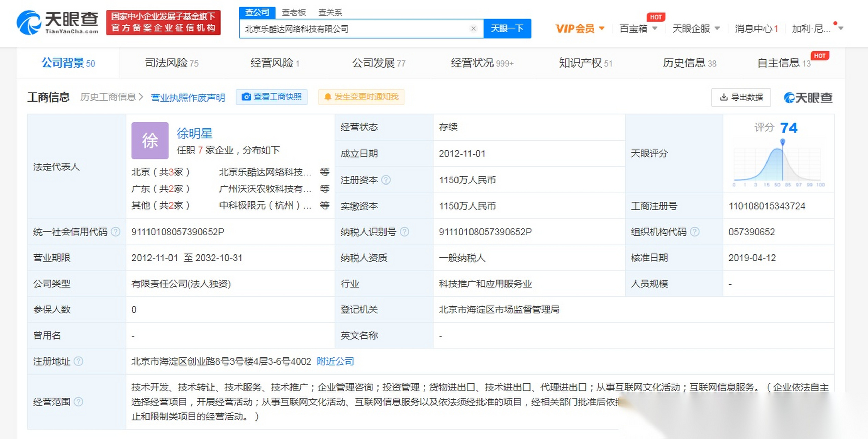868x439 pixels.
Task: Click the 存续 operating status value
Action: click(448, 127)
